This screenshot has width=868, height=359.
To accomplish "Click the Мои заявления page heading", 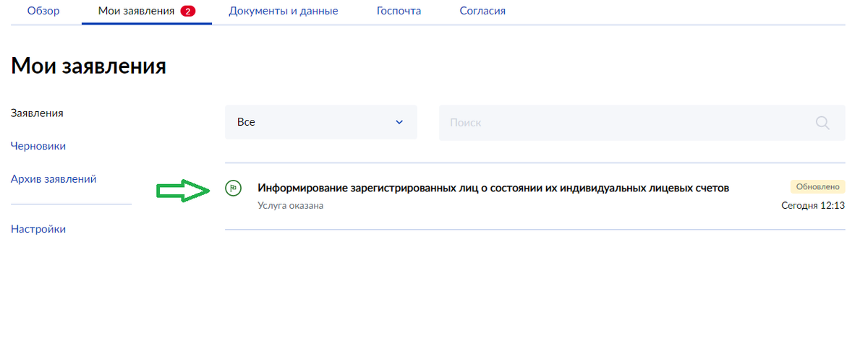I will [89, 66].
